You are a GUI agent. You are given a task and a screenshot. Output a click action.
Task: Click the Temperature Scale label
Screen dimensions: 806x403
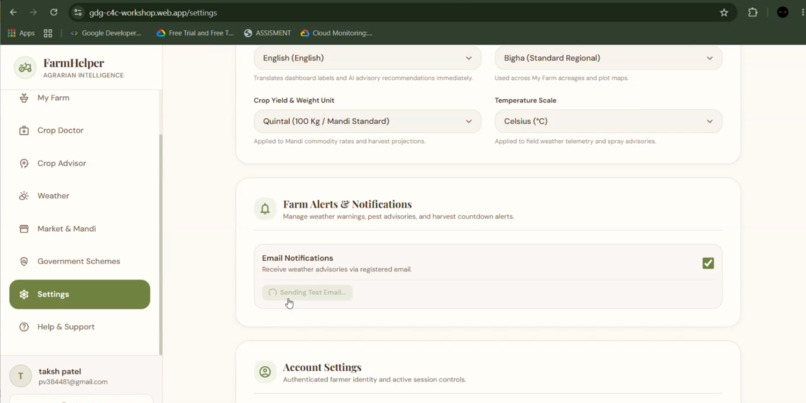pos(525,100)
